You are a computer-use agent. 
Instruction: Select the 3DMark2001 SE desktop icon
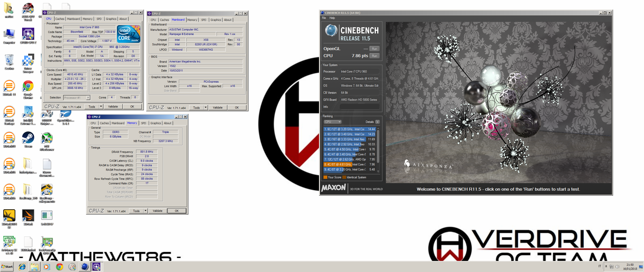(9, 219)
